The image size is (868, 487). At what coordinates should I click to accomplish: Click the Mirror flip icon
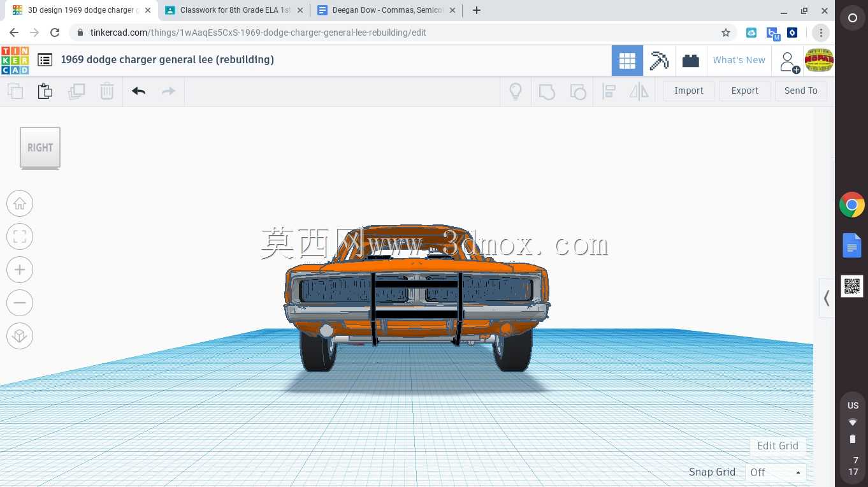[x=639, y=91]
